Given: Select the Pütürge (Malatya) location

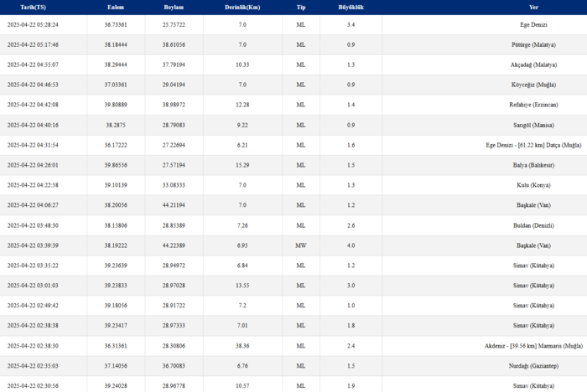Looking at the screenshot, I should tap(533, 45).
